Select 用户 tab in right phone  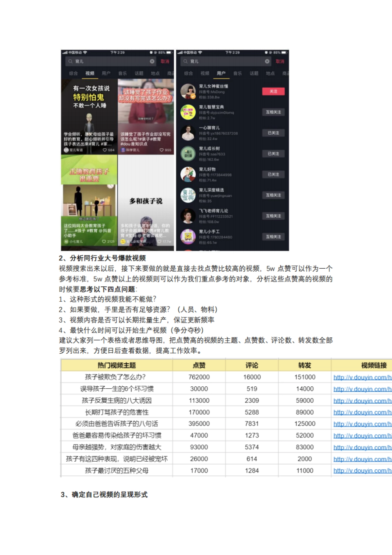pyautogui.click(x=221, y=74)
